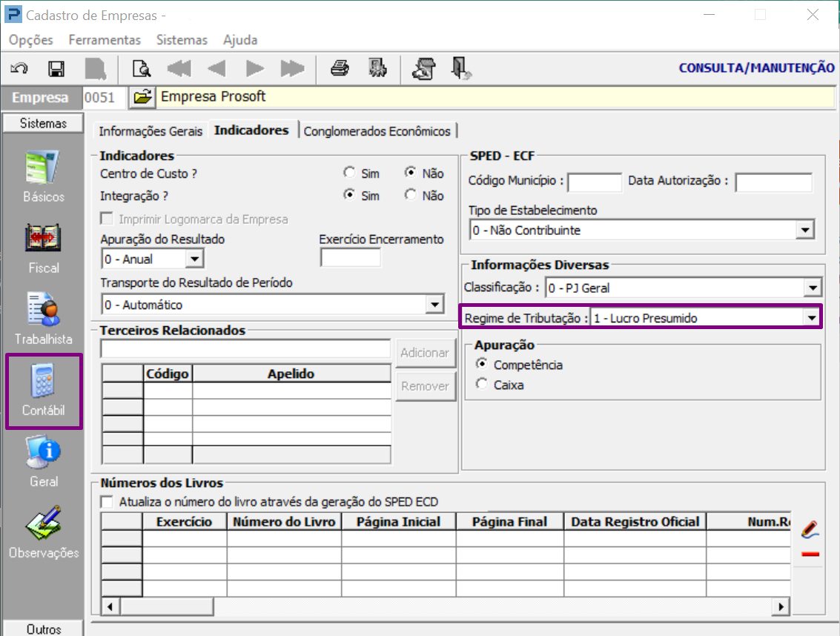This screenshot has height=636, width=840.
Task: Open the Contábil system in sidebar
Action: (x=44, y=391)
